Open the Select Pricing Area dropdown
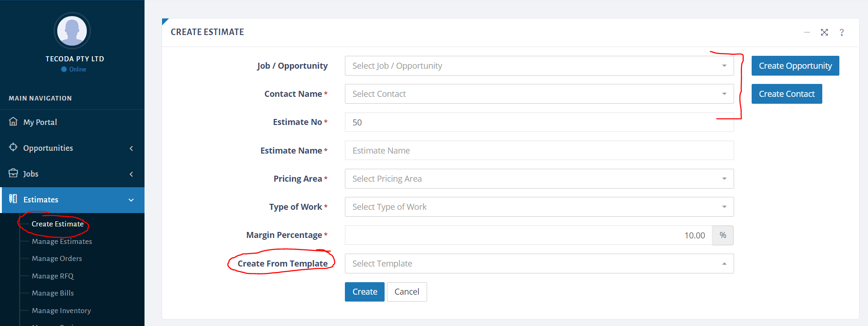This screenshot has height=326, width=868. click(x=539, y=179)
